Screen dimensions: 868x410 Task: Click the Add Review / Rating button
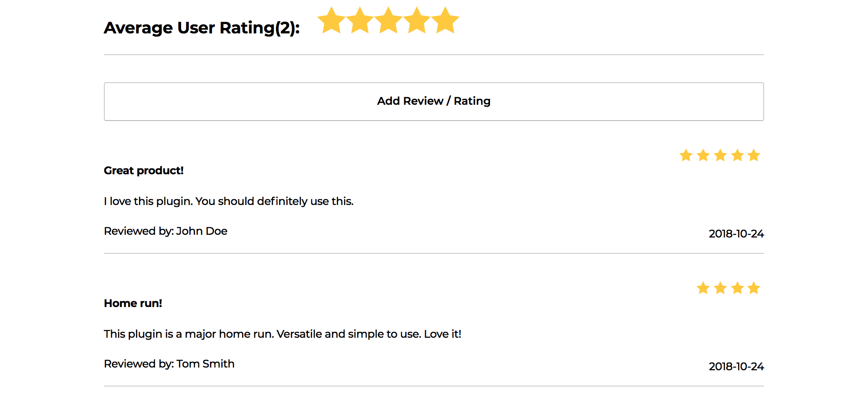point(434,102)
